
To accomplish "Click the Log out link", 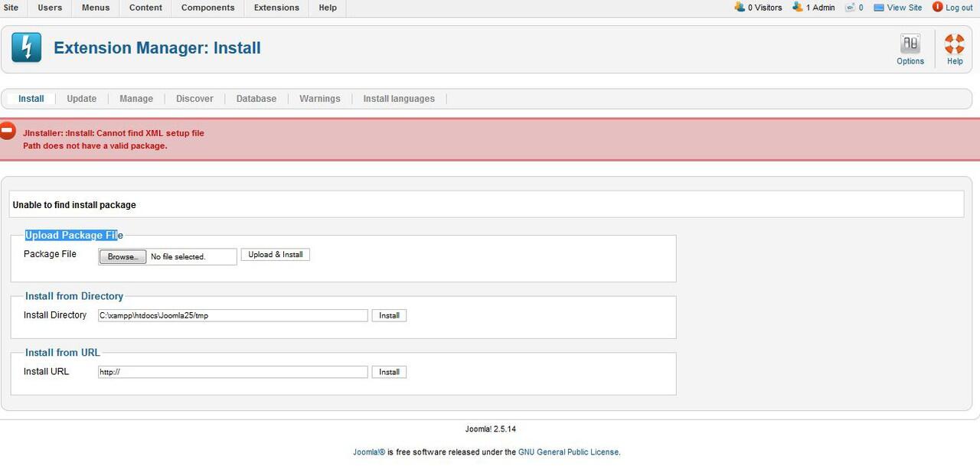I will tap(959, 8).
